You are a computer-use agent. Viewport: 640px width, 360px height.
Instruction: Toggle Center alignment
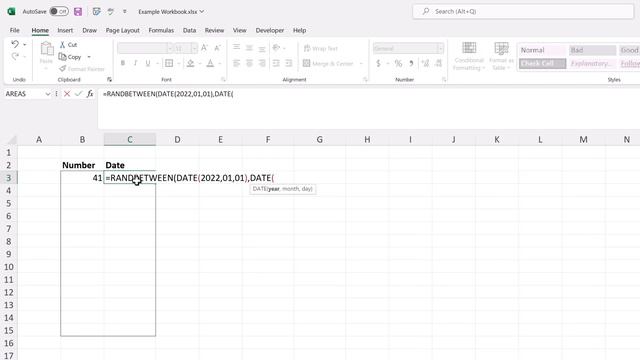(x=249, y=63)
